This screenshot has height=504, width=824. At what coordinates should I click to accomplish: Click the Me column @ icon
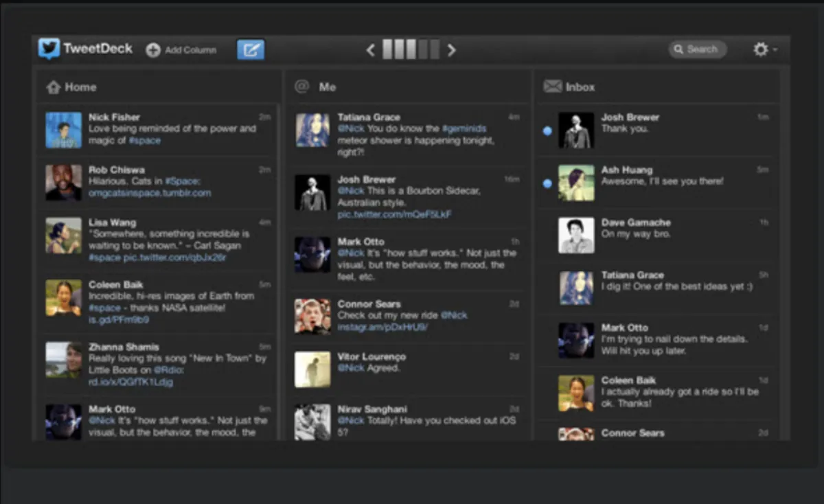302,87
